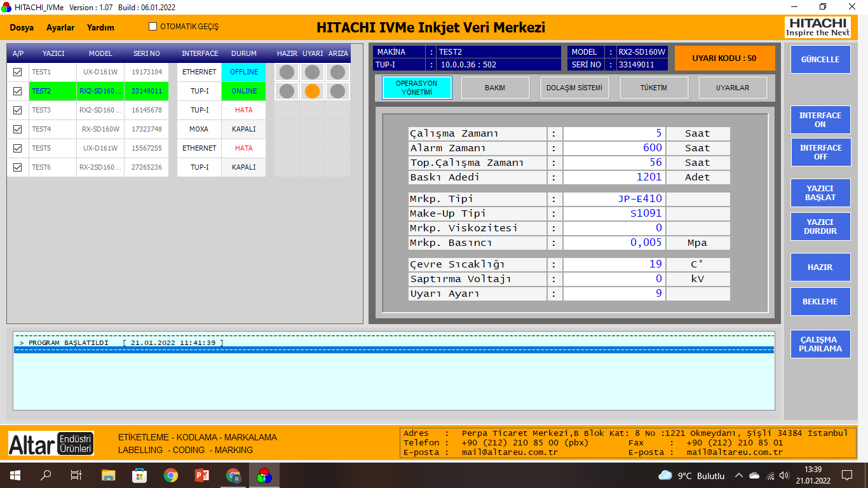Open File Explorer from the taskbar
The image size is (868, 488).
point(109,475)
